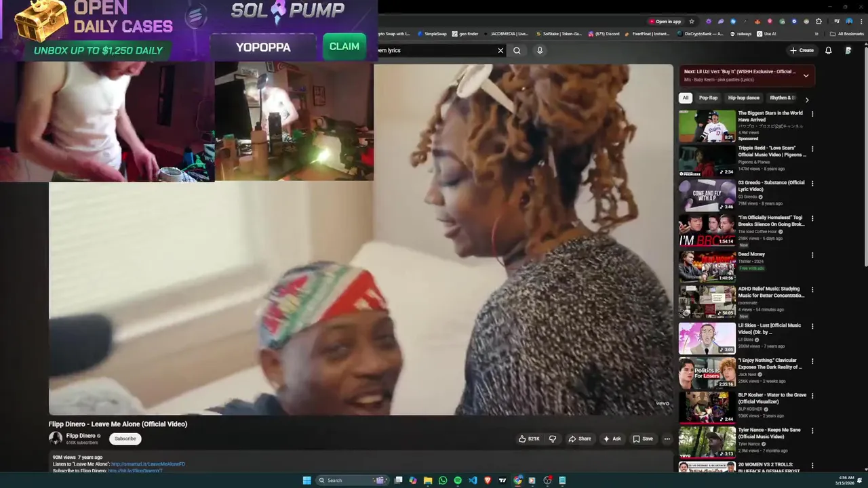Open the smarturl LeaveMeAloneFD description link
The height and width of the screenshot is (488, 868).
[148, 464]
